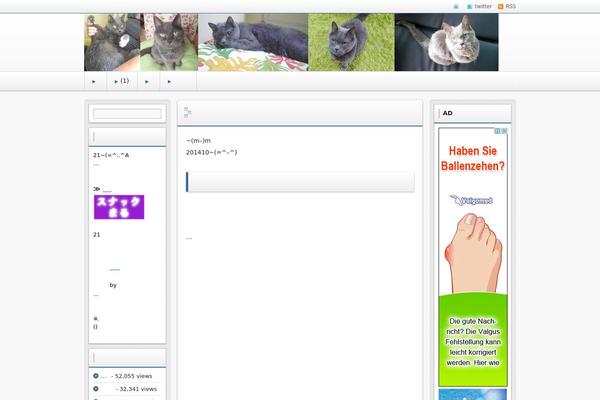Click the "~(m-)m" text in the post
600x400 pixels.
198,140
